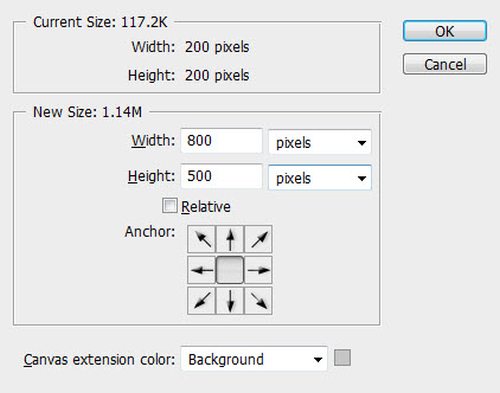Click the New Size 'Width:' label
This screenshot has width=500, height=393.
153,140
